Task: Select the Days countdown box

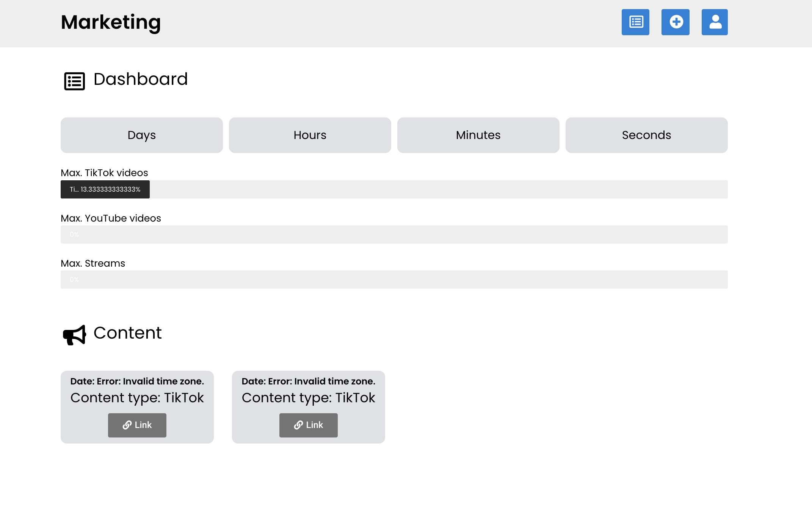Action: click(142, 135)
